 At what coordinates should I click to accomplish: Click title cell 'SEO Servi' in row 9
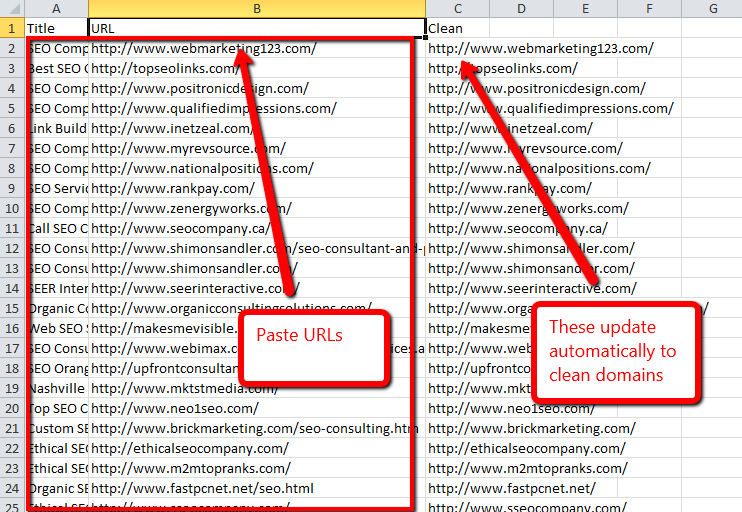click(56, 188)
